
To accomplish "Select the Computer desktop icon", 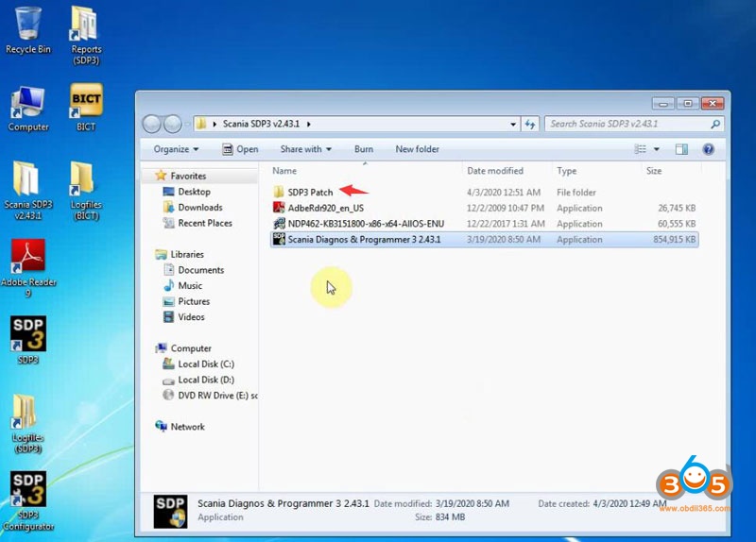I will [x=28, y=109].
